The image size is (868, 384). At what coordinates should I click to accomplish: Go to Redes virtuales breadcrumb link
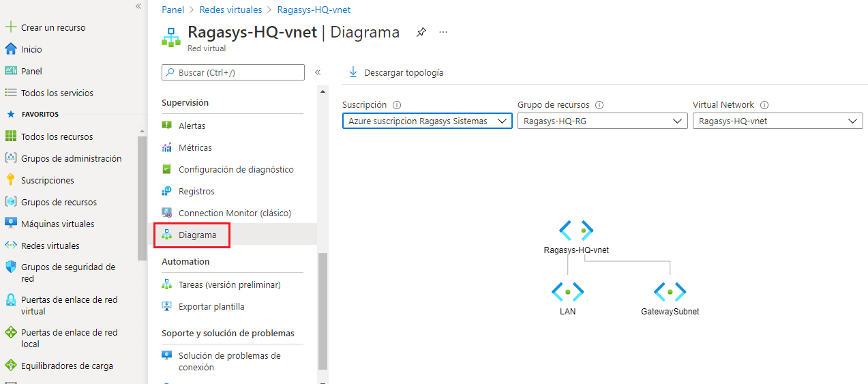click(x=230, y=10)
